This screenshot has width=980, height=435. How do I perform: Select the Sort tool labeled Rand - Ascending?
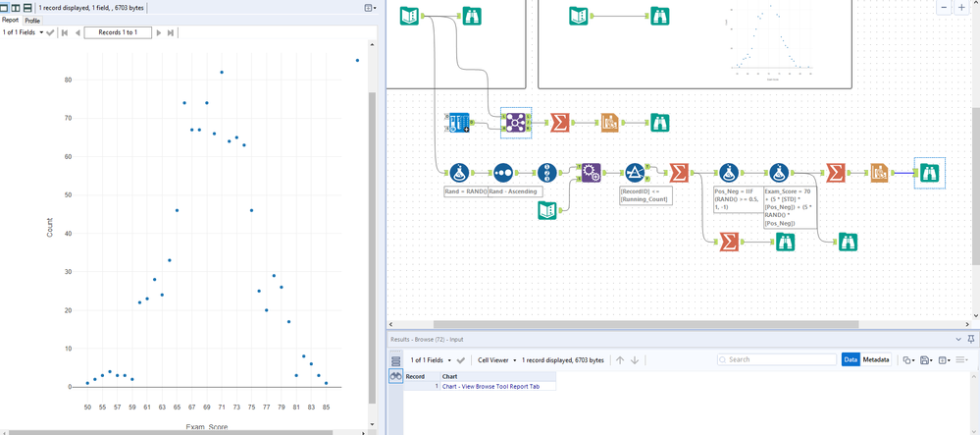pyautogui.click(x=503, y=173)
